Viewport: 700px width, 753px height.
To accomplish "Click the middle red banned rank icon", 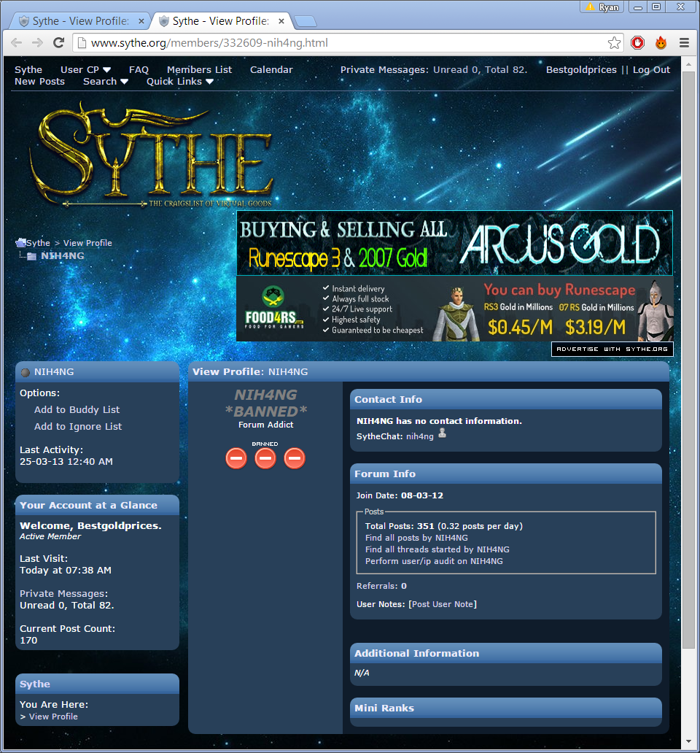I will click(265, 458).
